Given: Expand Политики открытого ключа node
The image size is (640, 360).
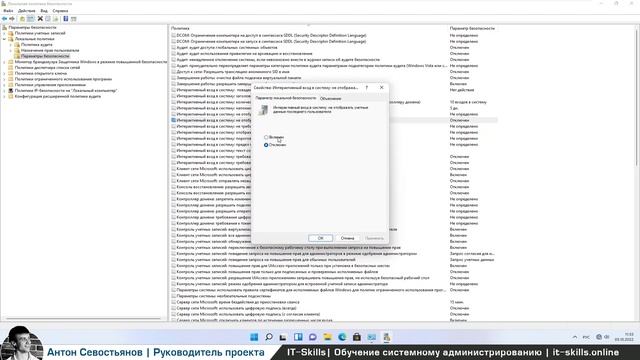Looking at the screenshot, I should (4, 73).
